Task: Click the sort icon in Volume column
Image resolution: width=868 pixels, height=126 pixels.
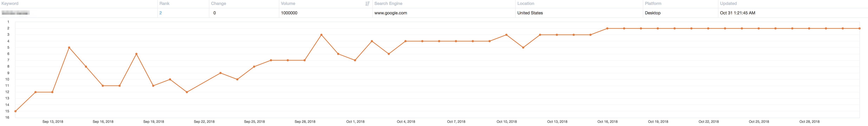Action: pyautogui.click(x=367, y=4)
